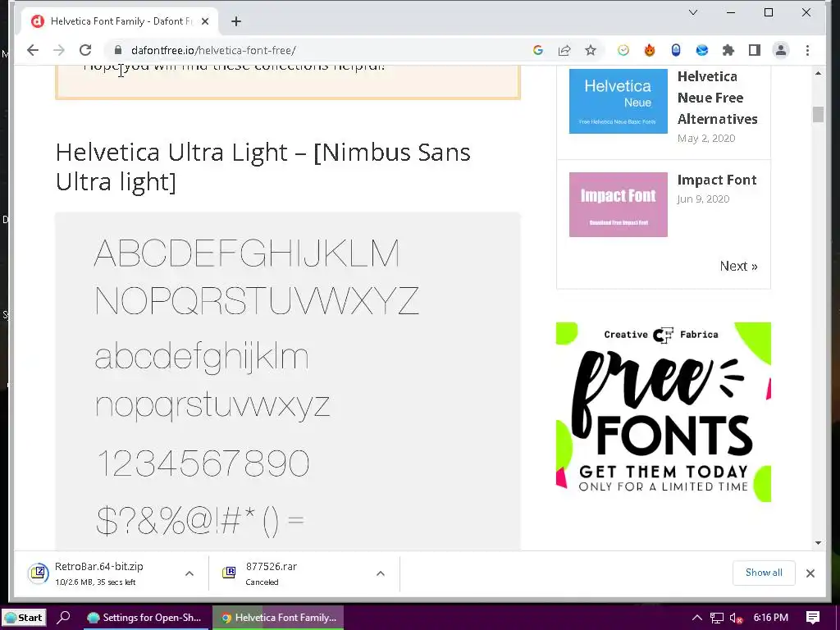
Task: Switch to the Helvetica Font Family tab
Action: click(x=121, y=21)
